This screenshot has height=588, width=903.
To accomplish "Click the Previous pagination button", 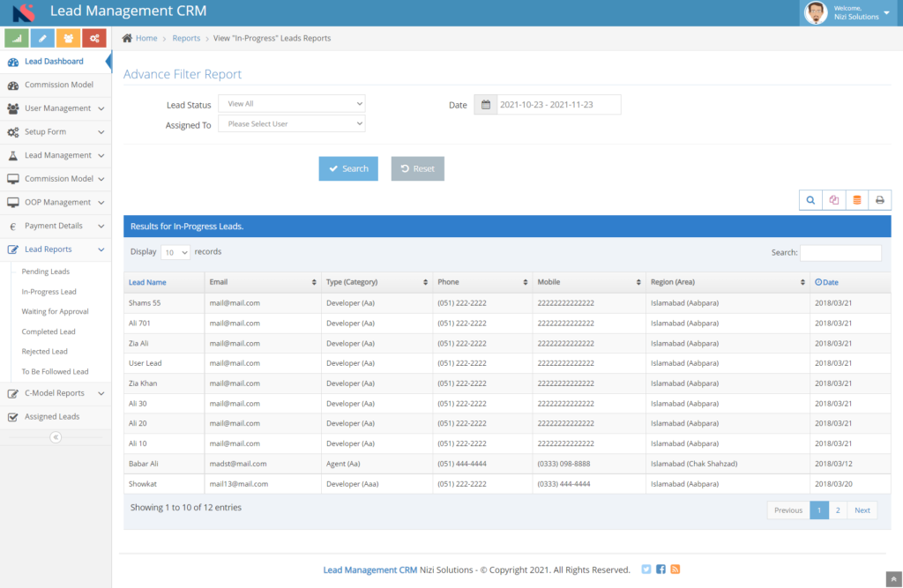I will (788, 510).
